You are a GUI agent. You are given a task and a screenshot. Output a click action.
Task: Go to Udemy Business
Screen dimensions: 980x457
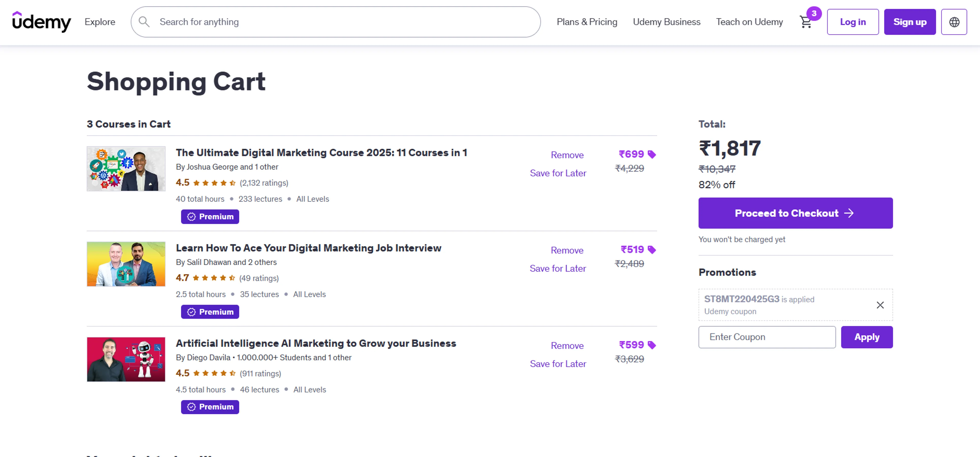point(667,22)
